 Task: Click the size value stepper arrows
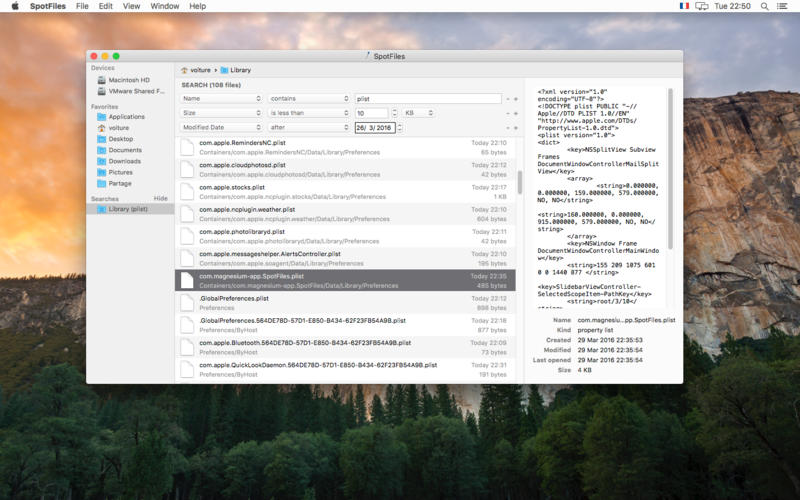click(394, 113)
